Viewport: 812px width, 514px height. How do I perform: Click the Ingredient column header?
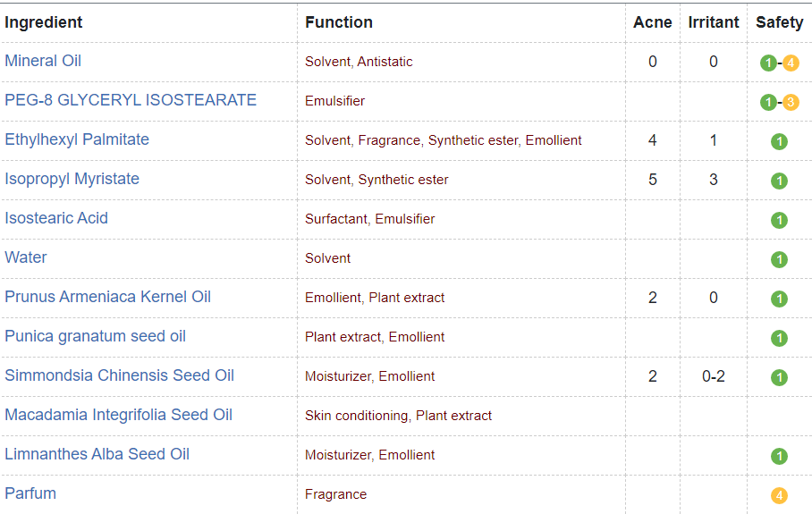coord(44,22)
